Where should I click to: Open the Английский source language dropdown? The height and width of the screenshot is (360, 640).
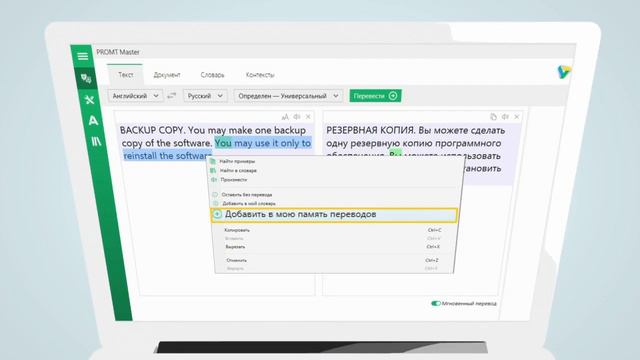[x=135, y=96]
